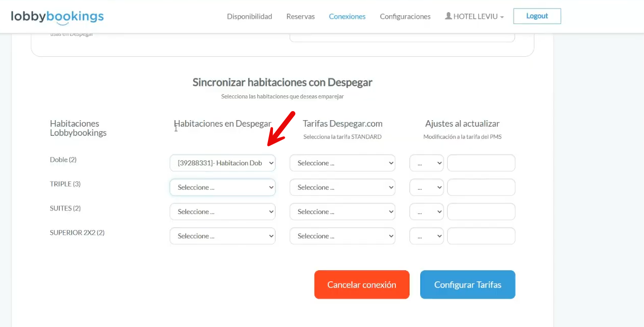Click the Configurar Tarifas button
The height and width of the screenshot is (327, 644).
(x=468, y=284)
